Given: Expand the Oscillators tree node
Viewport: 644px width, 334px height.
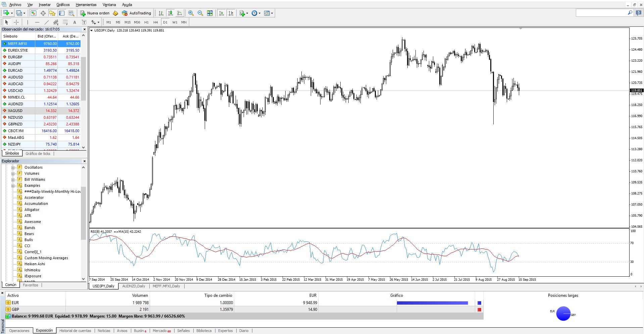Looking at the screenshot, I should (x=13, y=168).
